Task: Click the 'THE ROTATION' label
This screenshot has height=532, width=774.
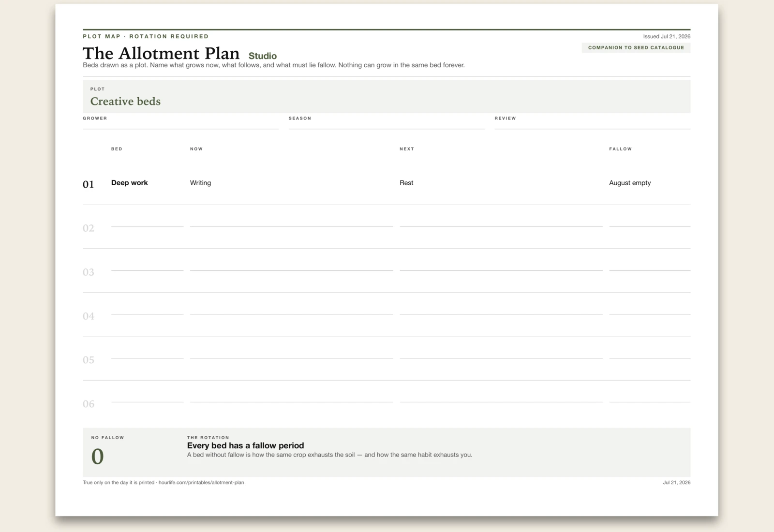Action: (208, 438)
